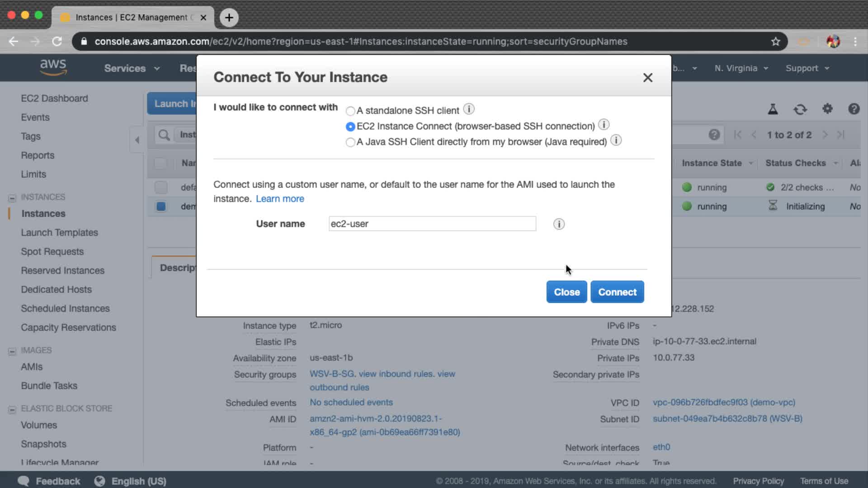868x488 pixels.
Task: Go to Spot Requests in sidebar
Action: 52,252
